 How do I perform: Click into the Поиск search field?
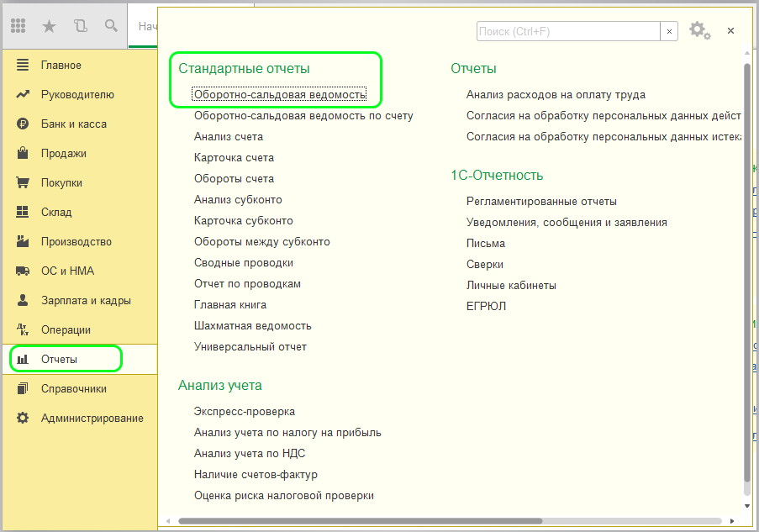point(567,31)
